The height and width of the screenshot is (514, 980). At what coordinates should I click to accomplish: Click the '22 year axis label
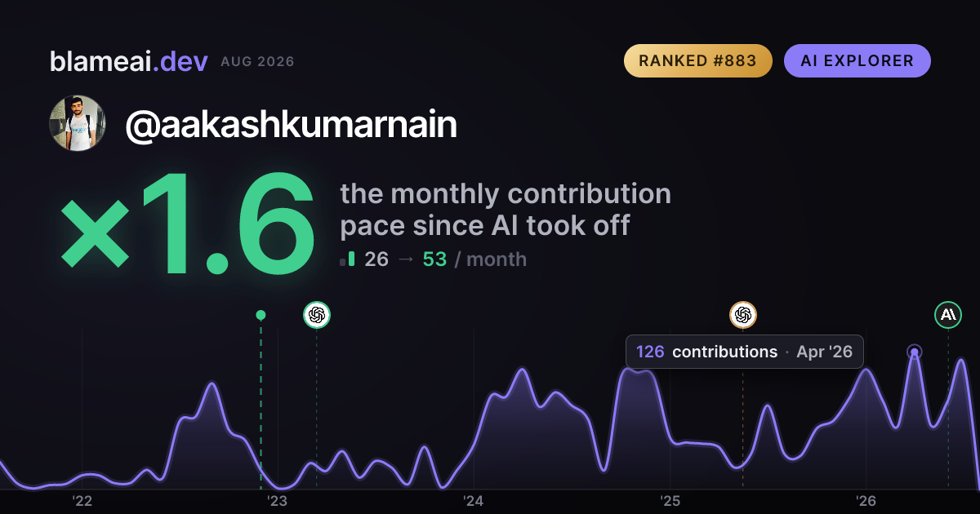[82, 501]
